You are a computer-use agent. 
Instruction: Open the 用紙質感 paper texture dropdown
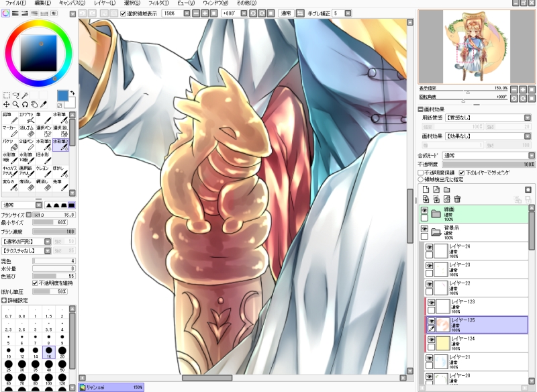tap(528, 117)
